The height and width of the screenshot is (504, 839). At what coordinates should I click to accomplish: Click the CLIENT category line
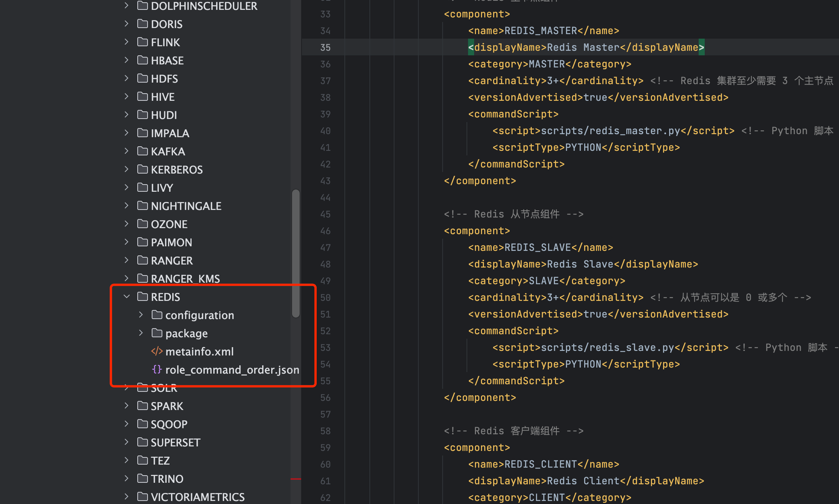click(550, 498)
